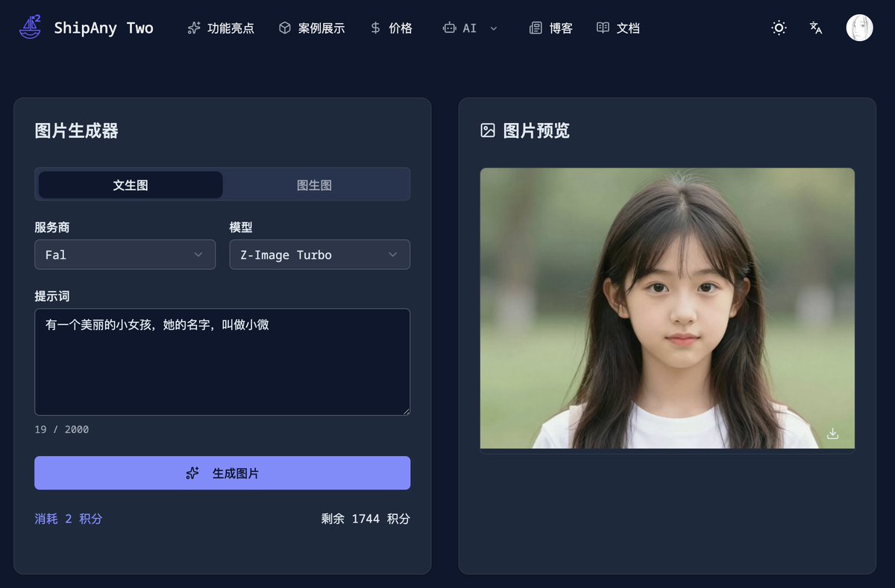Click the generated girl preview image
Viewport: 895px width, 588px height.
[668, 309]
